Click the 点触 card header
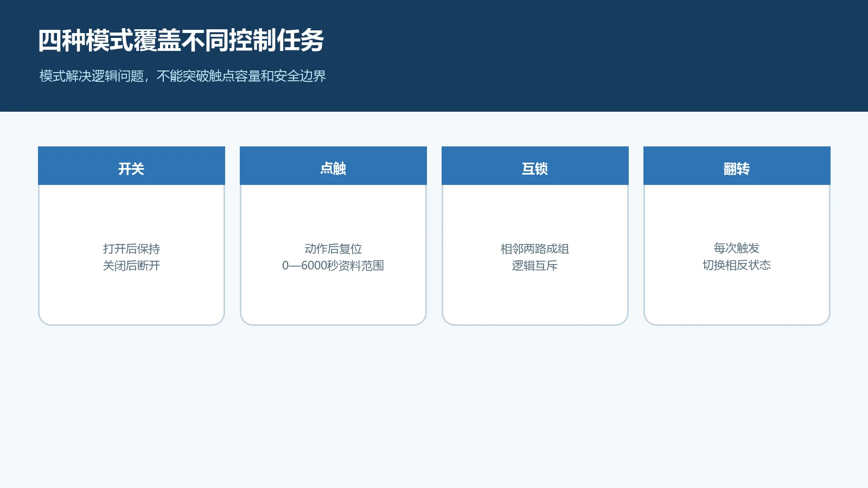 coord(333,166)
